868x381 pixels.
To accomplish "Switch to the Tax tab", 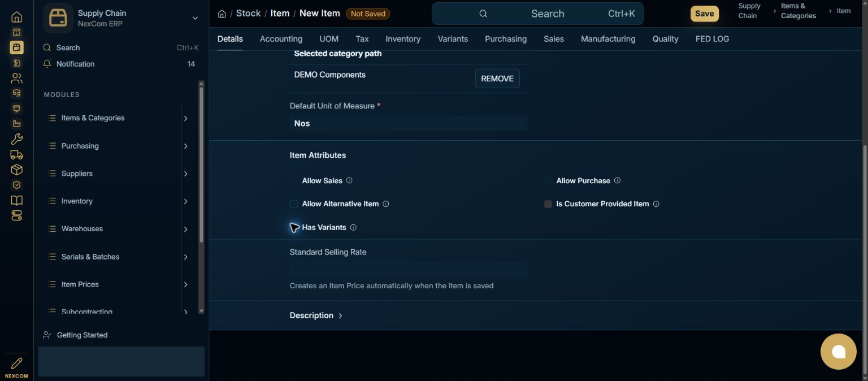I will pos(362,39).
